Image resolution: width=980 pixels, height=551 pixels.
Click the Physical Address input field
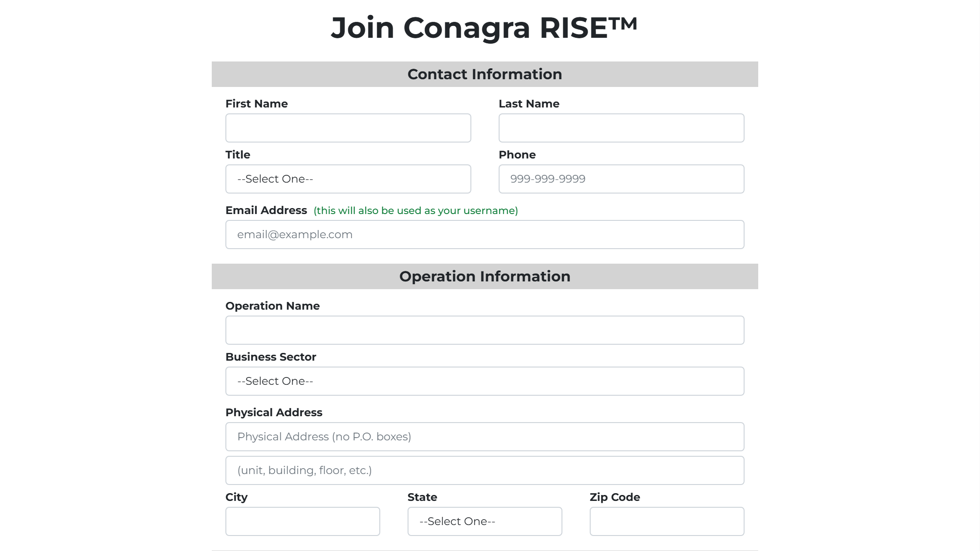485,436
